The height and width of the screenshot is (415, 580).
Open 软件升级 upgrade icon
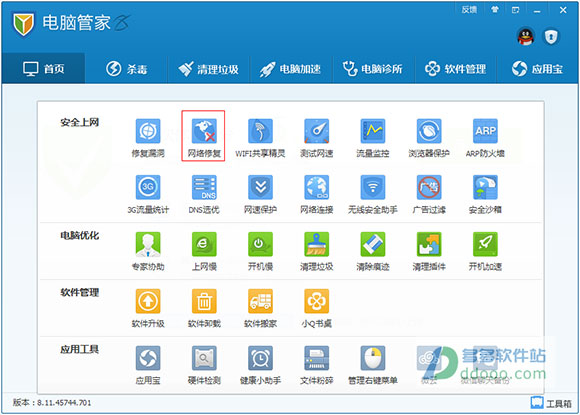click(x=148, y=301)
